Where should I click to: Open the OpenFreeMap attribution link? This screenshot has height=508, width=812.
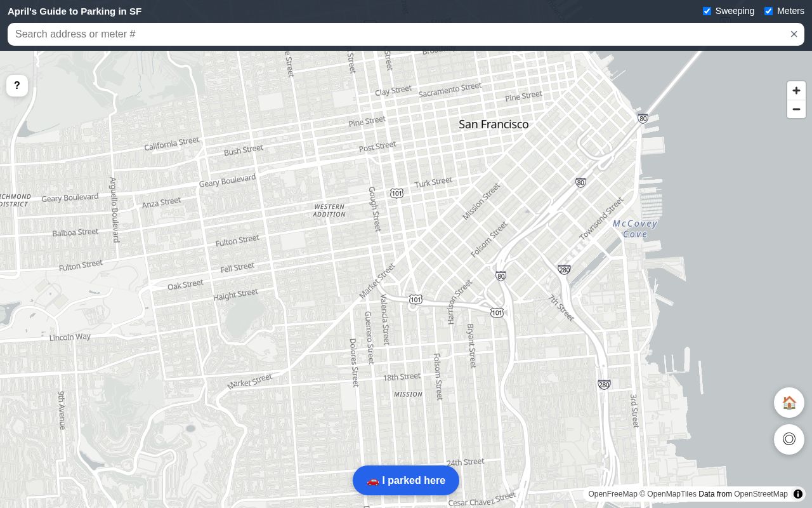click(x=613, y=494)
